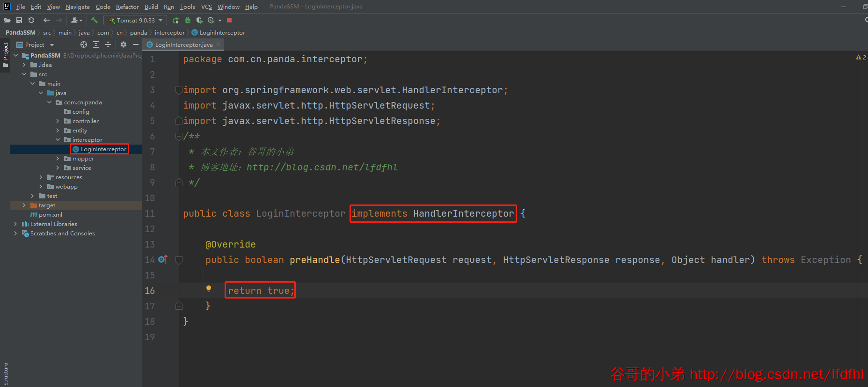
Task: Open the Edit menu
Action: [x=36, y=7]
